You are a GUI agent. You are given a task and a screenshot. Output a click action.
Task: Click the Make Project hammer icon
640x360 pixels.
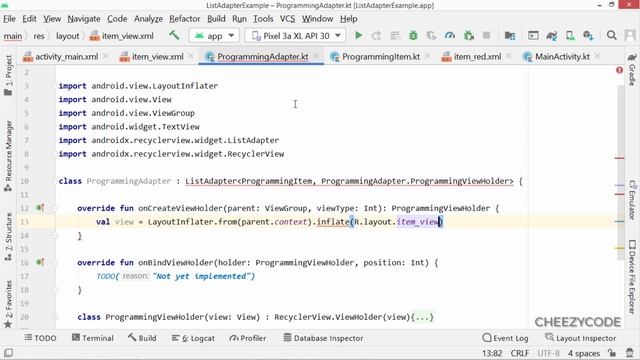point(174,36)
